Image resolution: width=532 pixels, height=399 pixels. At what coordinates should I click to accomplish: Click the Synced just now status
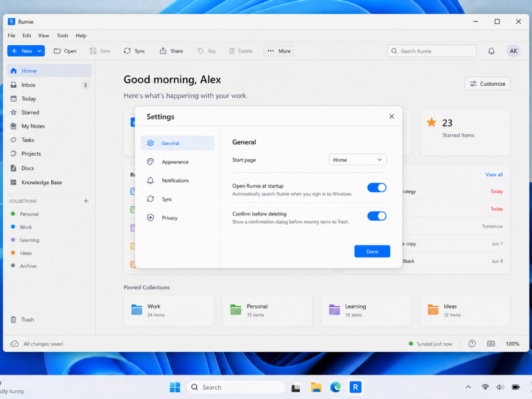pos(430,344)
